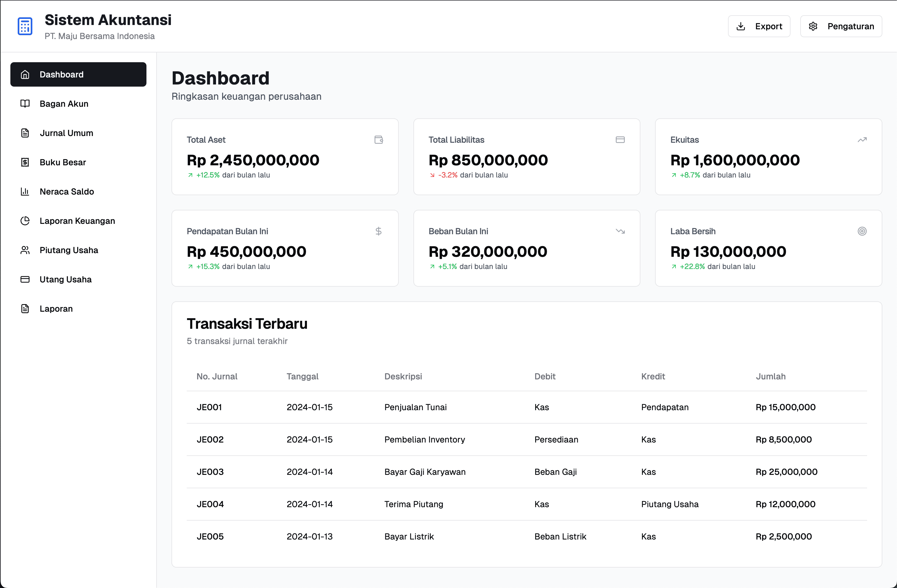
Task: Click the pie chart icon for Laporan Keuangan
Action: (x=25, y=221)
